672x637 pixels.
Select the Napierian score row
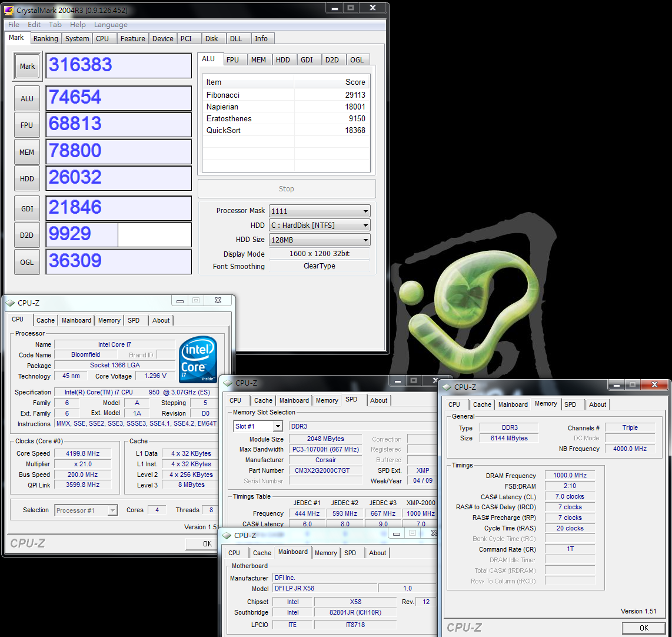click(x=286, y=107)
